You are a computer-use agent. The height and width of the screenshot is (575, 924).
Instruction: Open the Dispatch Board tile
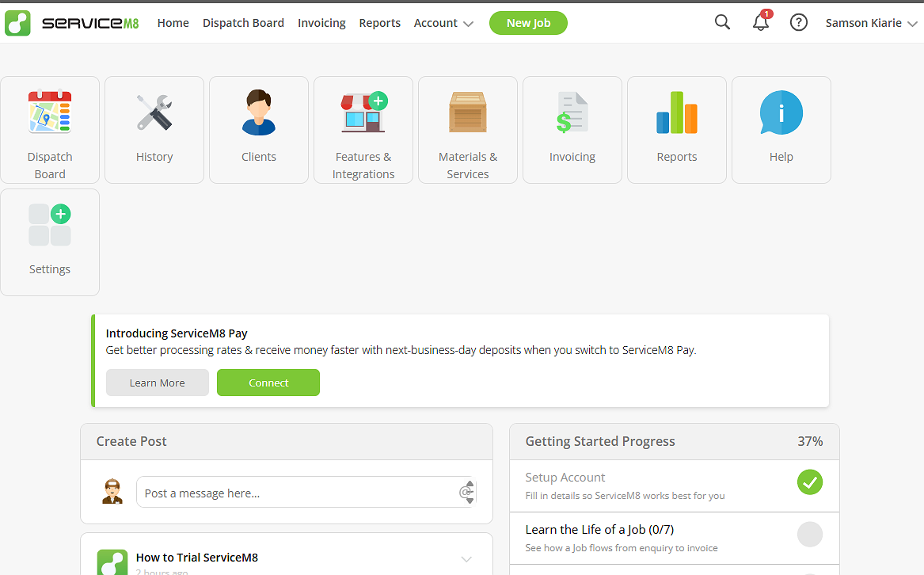click(x=50, y=130)
